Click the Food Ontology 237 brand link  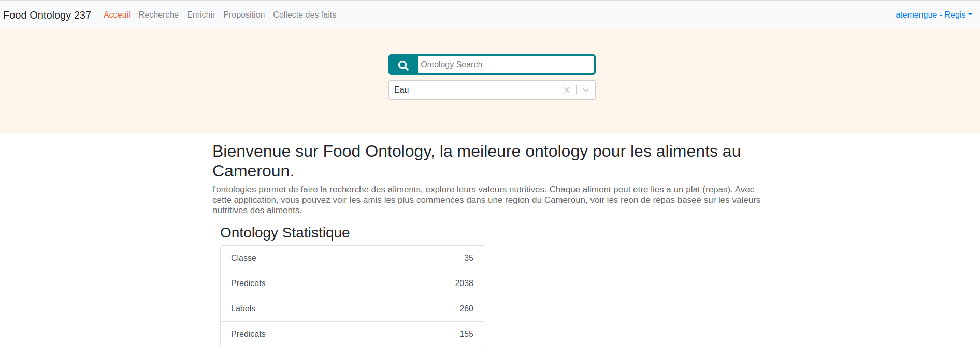tap(47, 15)
